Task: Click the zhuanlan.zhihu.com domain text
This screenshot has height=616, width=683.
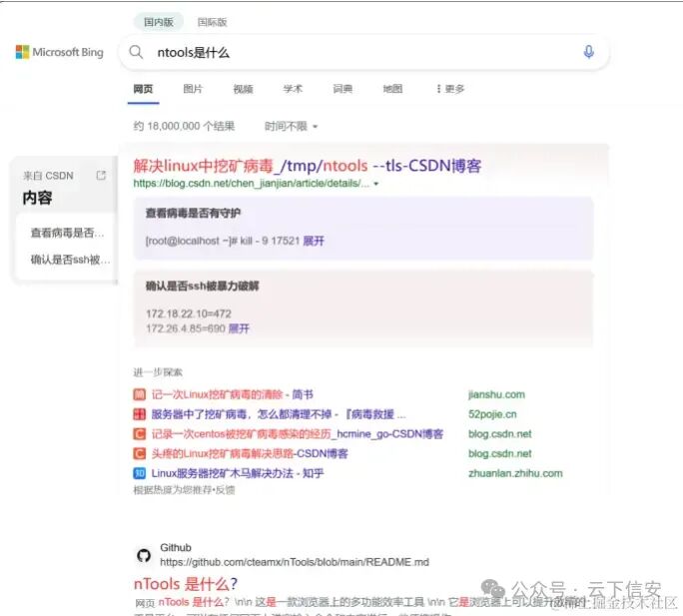Action: point(515,473)
